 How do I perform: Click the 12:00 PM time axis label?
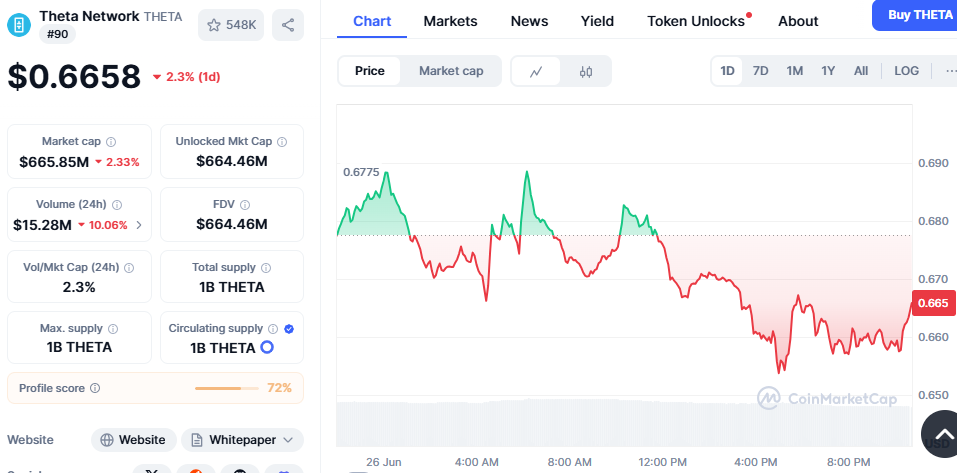click(x=662, y=462)
